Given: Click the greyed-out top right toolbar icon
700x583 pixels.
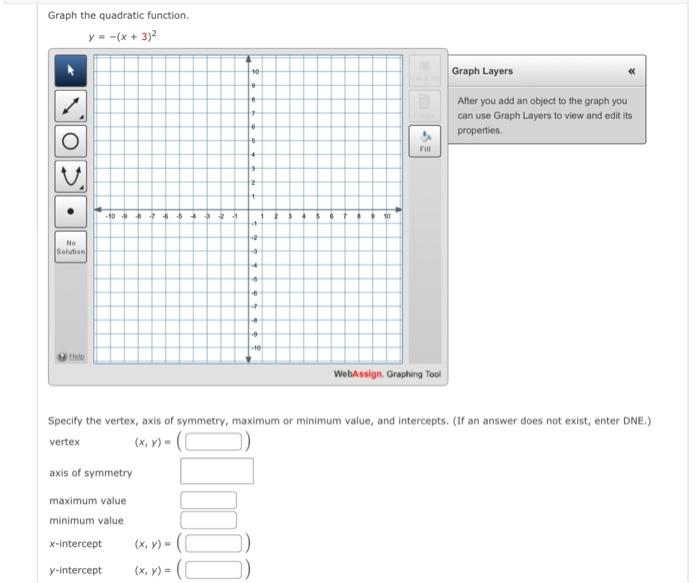Looking at the screenshot, I should 425,71.
